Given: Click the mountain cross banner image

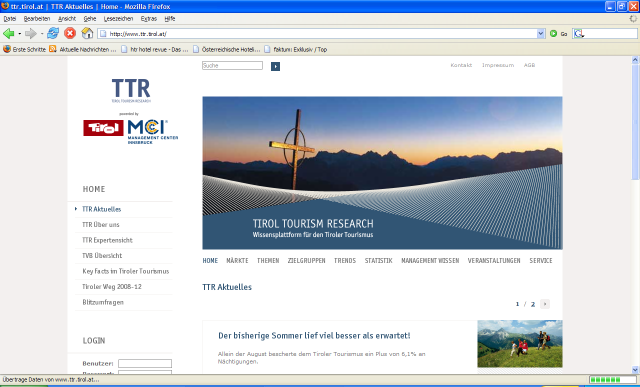Looking at the screenshot, I should coord(382,173).
